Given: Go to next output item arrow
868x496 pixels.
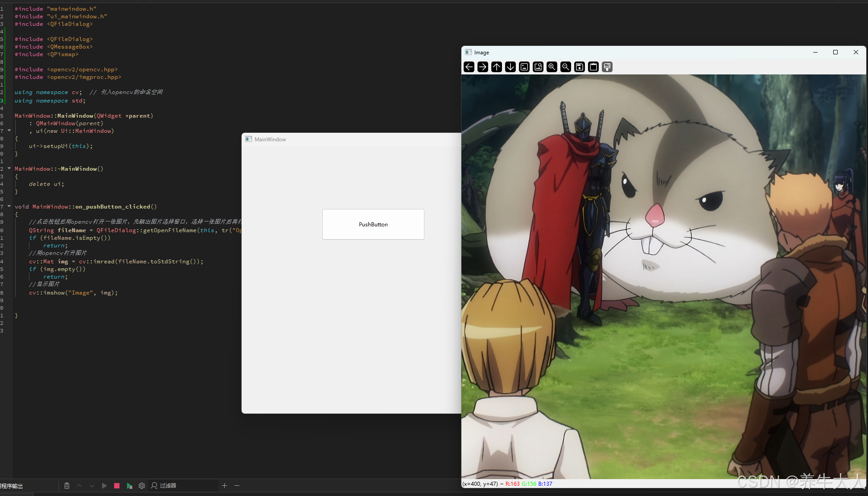Looking at the screenshot, I should point(92,486).
